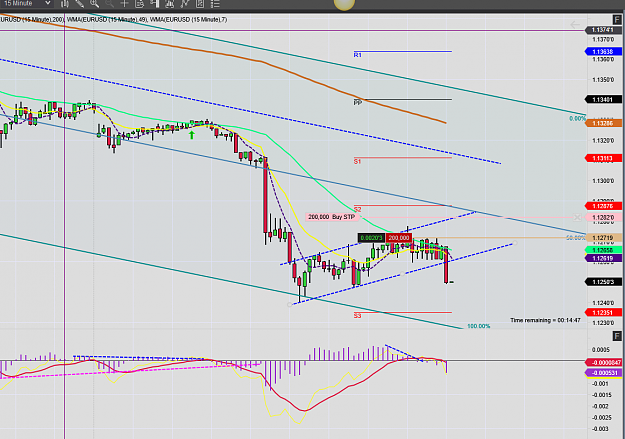
Task: Click the -0.000531 MACD value marker
Action: pos(603,373)
